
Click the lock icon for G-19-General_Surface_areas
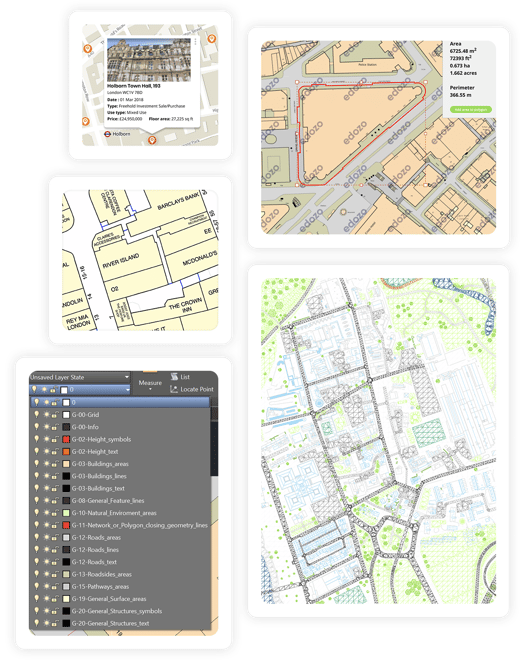coord(55,599)
